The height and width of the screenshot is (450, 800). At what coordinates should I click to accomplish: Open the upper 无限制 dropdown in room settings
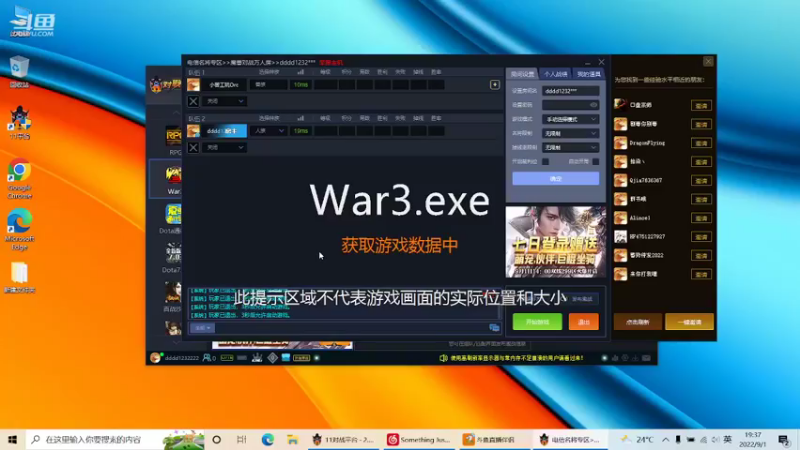coord(570,134)
